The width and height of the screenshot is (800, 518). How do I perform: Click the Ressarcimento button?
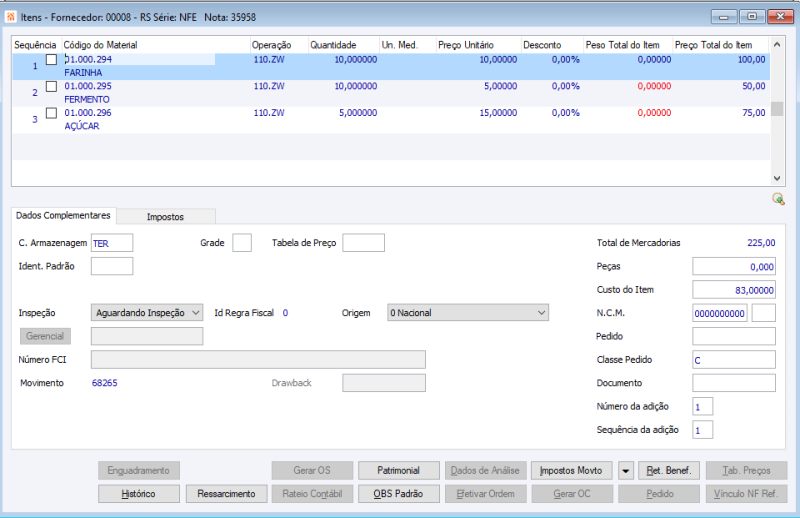(x=226, y=493)
